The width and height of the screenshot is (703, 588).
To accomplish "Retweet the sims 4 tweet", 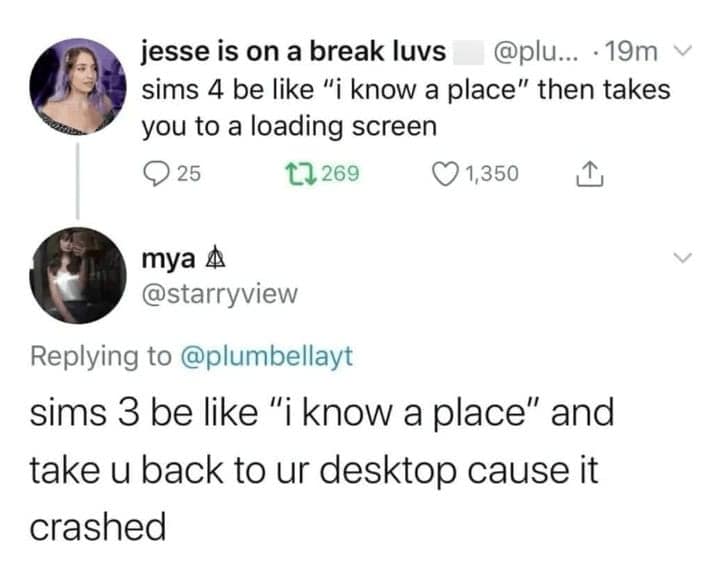I will point(301,174).
